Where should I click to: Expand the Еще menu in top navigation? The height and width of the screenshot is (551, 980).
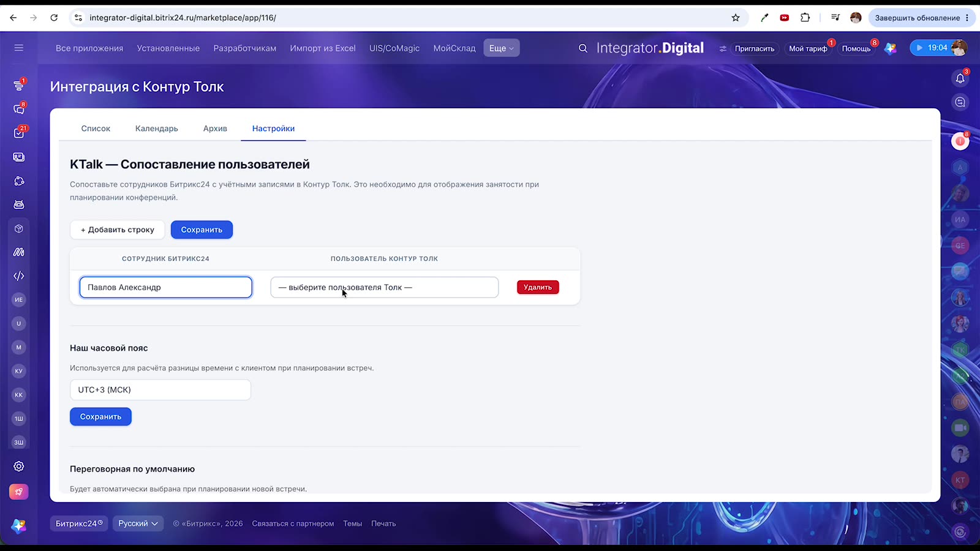point(502,48)
